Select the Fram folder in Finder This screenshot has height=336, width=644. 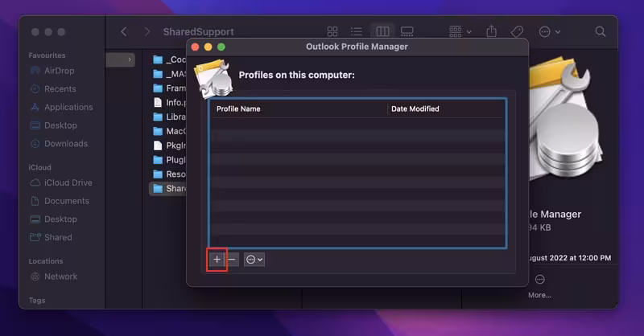[x=169, y=88]
